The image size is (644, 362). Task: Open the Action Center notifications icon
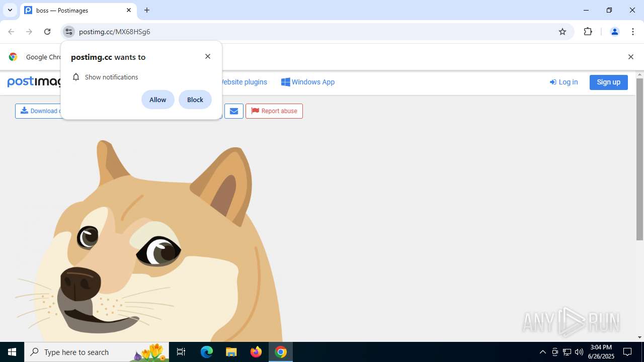(x=627, y=352)
